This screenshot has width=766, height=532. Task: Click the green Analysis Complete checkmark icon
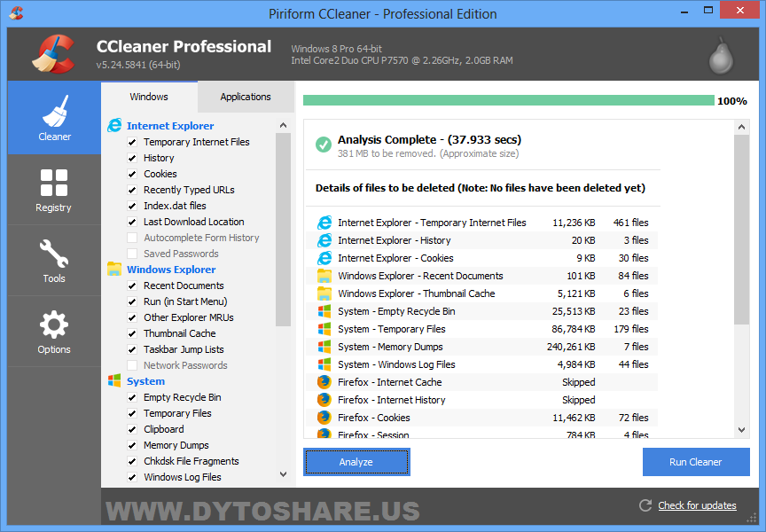pos(324,145)
